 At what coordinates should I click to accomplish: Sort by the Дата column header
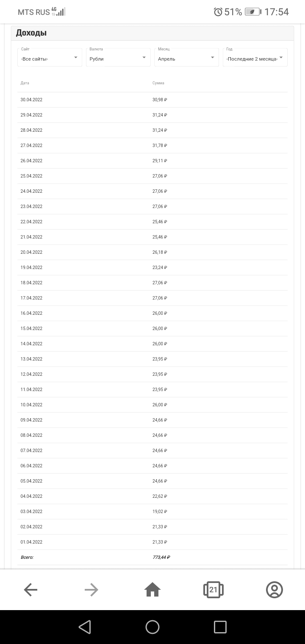(25, 83)
